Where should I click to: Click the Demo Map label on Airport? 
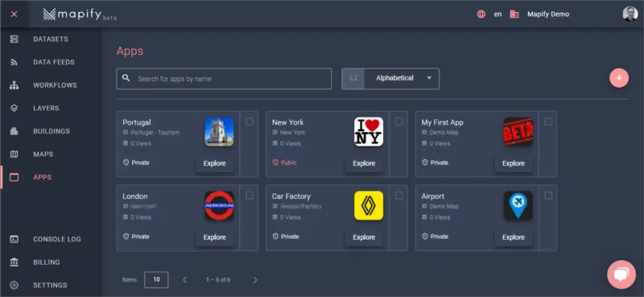444,207
